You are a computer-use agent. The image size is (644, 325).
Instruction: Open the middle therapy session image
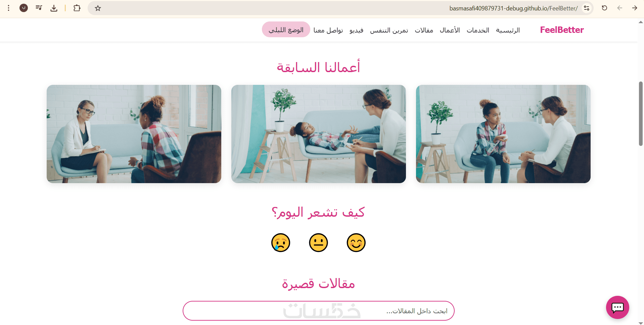click(318, 134)
